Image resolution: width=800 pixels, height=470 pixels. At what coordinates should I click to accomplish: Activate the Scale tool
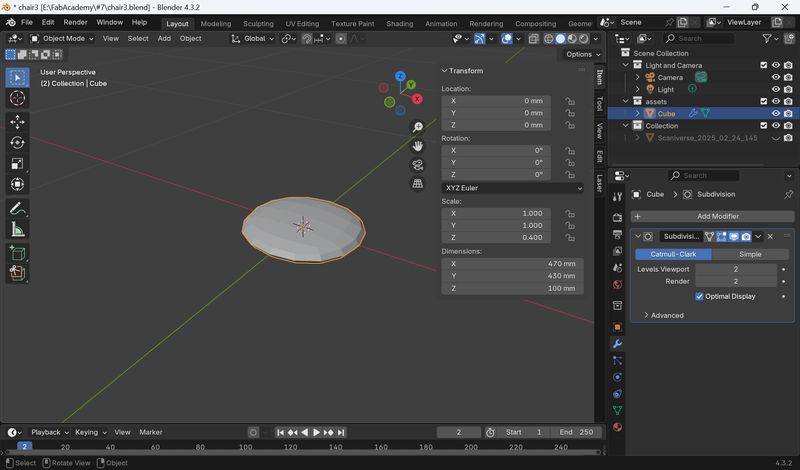[17, 163]
